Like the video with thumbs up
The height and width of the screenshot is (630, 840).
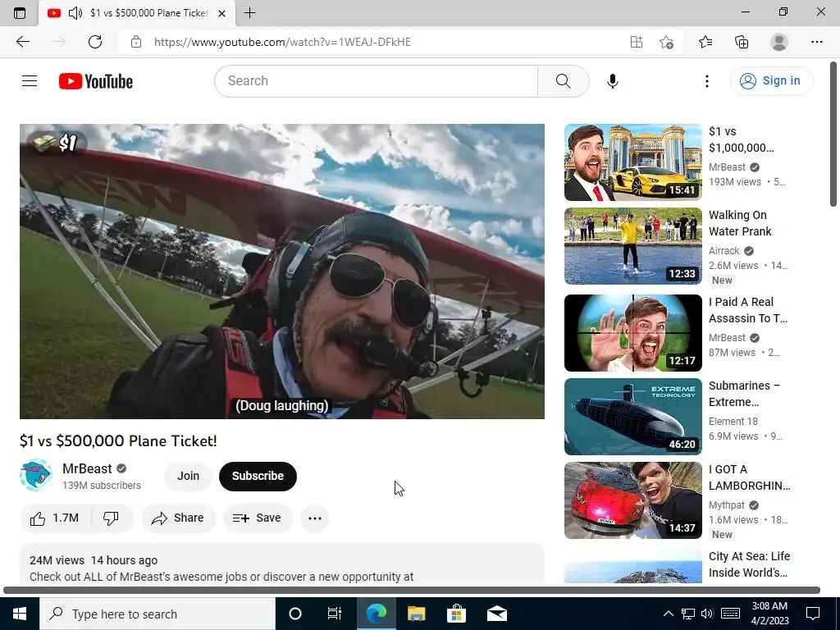click(x=55, y=518)
